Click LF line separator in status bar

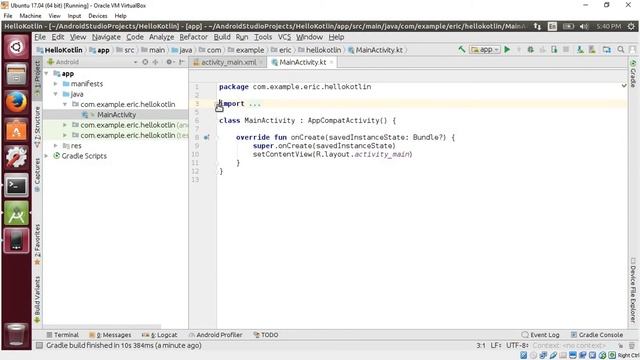pyautogui.click(x=496, y=345)
